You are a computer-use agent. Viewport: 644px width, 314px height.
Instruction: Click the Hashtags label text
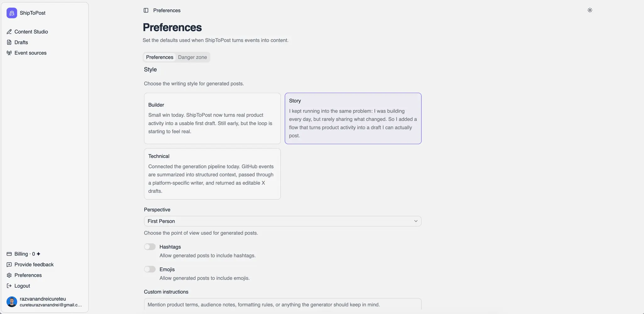(170, 247)
